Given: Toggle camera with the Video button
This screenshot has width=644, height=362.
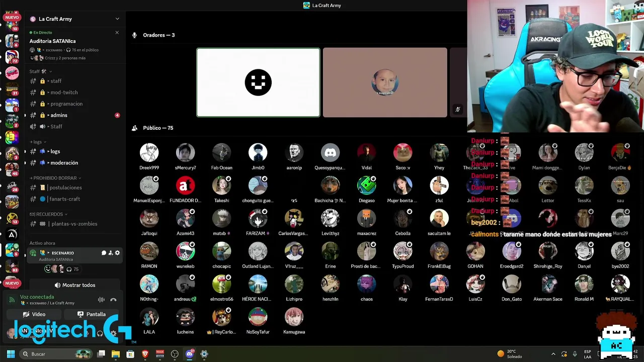Looking at the screenshot, I should (x=34, y=314).
